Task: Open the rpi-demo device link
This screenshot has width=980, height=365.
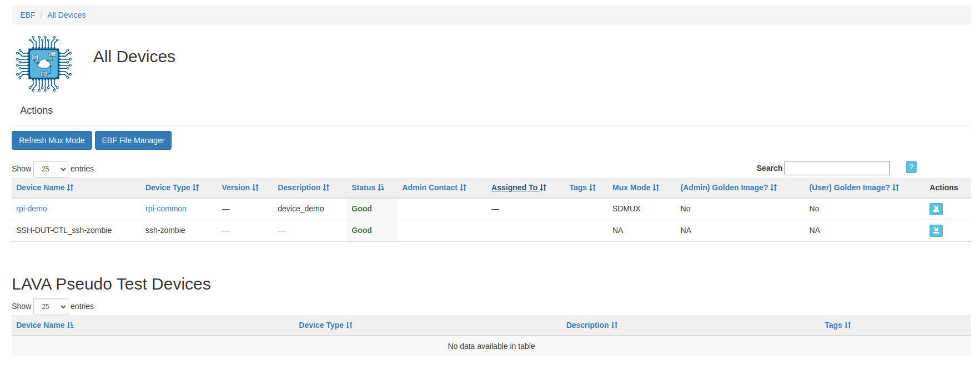Action: coord(32,209)
